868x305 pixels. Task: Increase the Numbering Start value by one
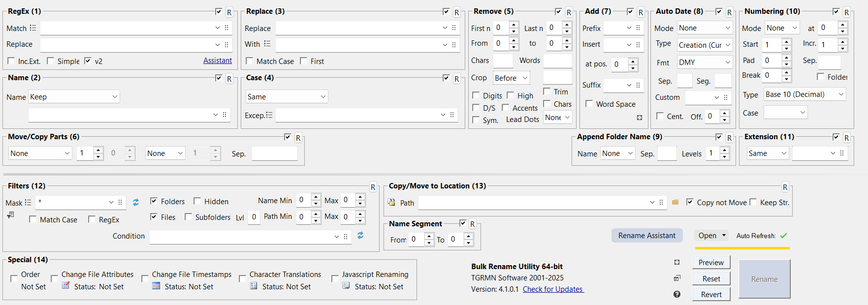click(x=786, y=42)
